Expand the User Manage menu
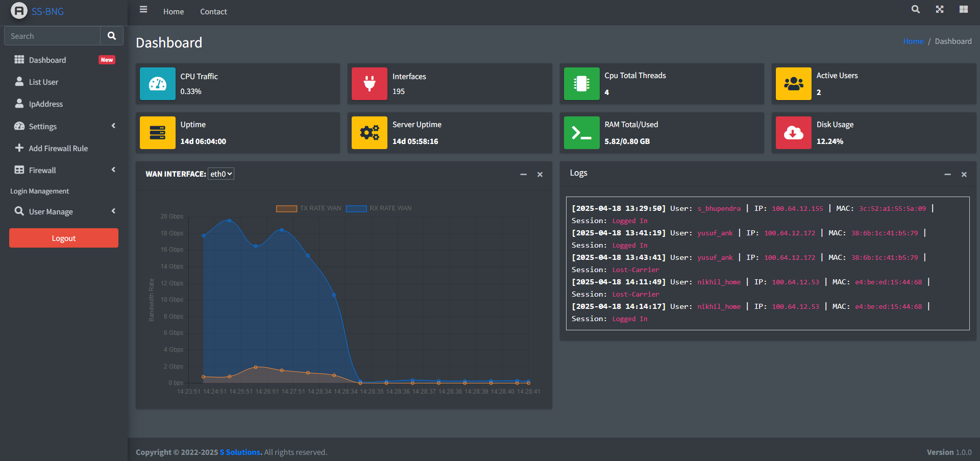 [64, 211]
